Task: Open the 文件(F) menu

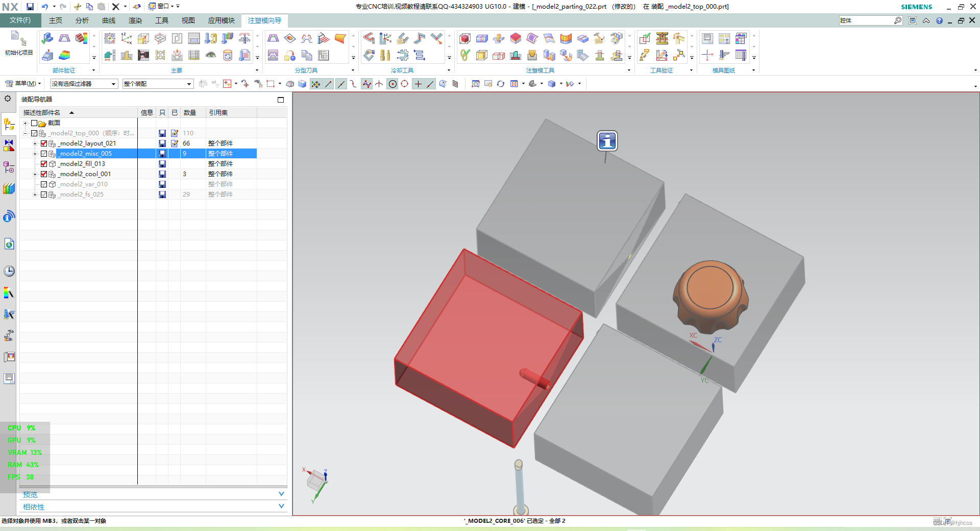Action: click(x=20, y=20)
